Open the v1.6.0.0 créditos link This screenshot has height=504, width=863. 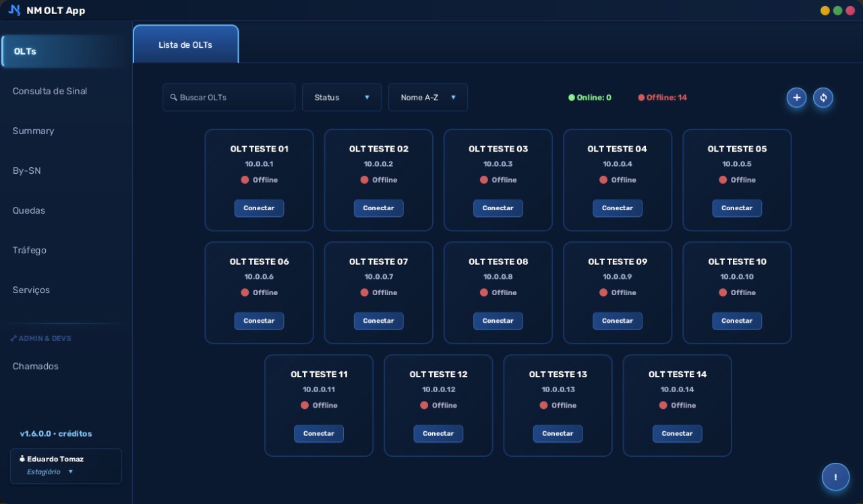point(56,433)
